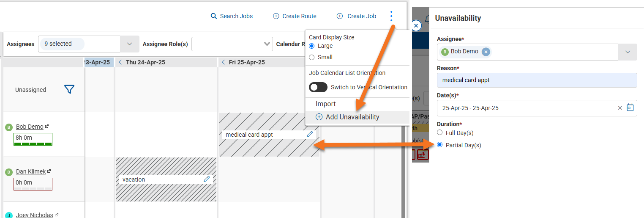644x218 pixels.
Task: Click the Reason input field
Action: click(x=537, y=80)
